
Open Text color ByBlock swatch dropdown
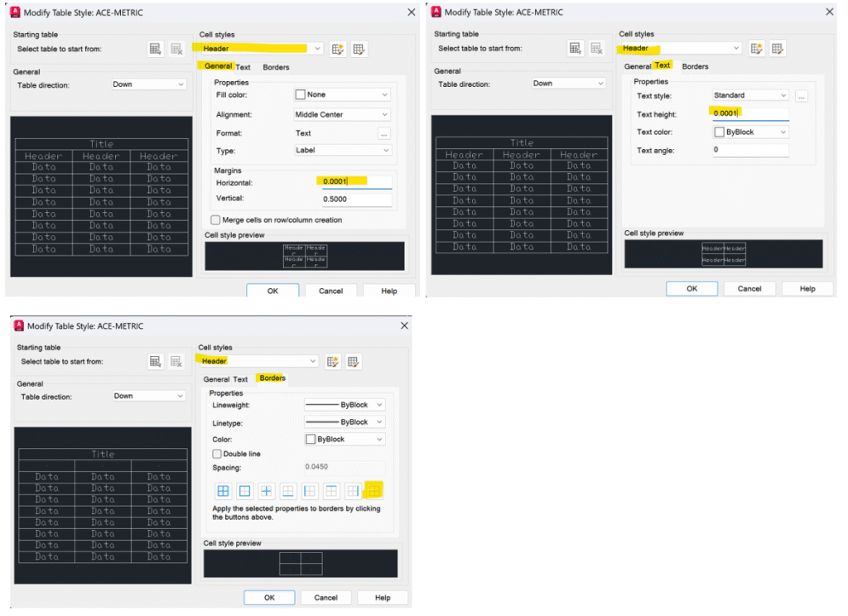pyautogui.click(x=750, y=132)
